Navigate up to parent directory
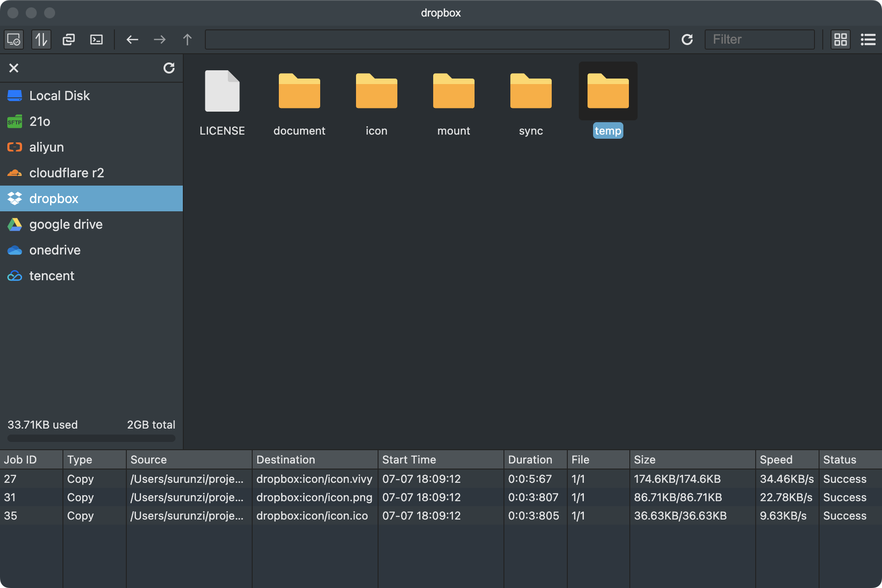Image resolution: width=882 pixels, height=588 pixels. (187, 40)
